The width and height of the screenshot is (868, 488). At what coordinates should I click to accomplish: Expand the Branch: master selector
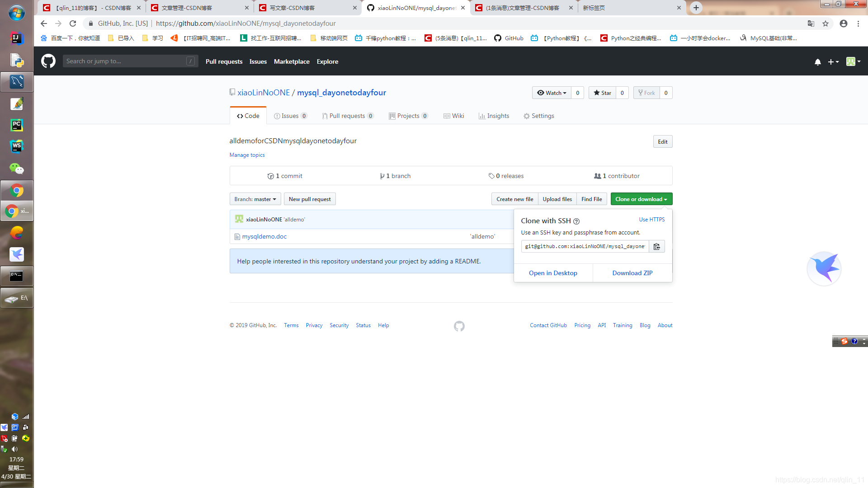[255, 199]
